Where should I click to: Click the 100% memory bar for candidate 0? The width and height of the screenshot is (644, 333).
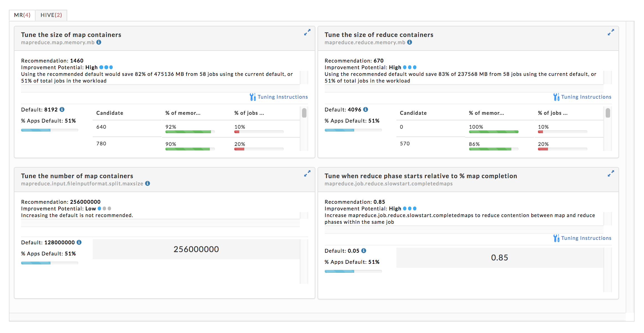tap(494, 132)
